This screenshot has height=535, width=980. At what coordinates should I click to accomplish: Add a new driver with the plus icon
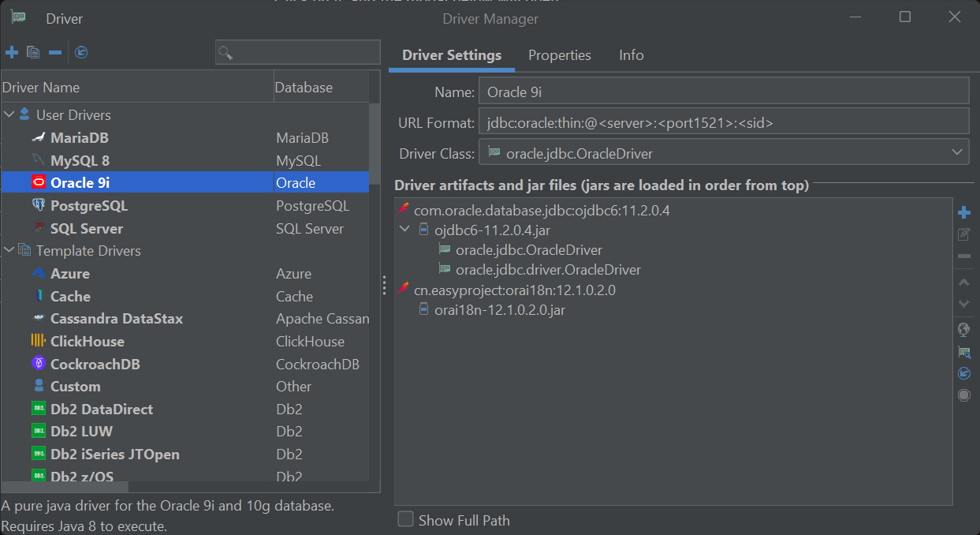(x=11, y=52)
